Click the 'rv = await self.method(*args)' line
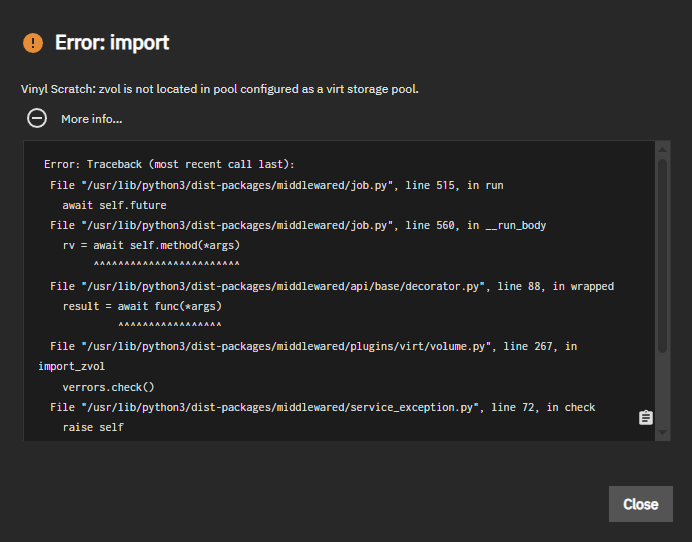Viewport: 692px width, 542px height. (x=151, y=245)
